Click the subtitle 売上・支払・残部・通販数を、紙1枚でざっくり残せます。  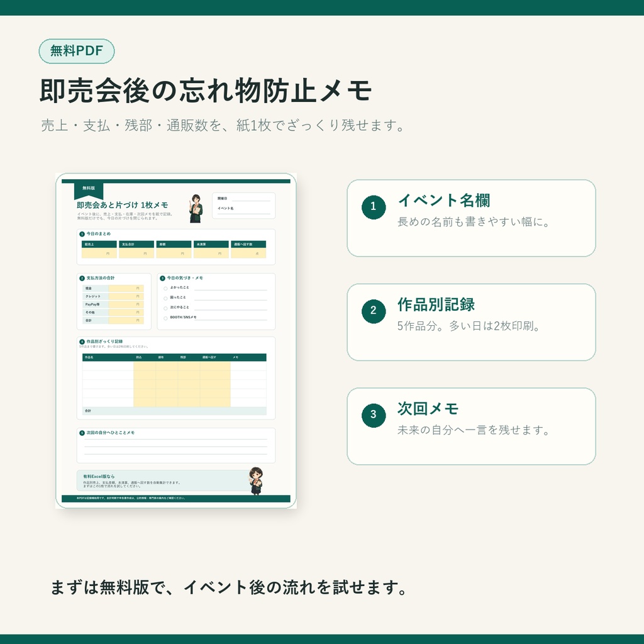(x=223, y=125)
